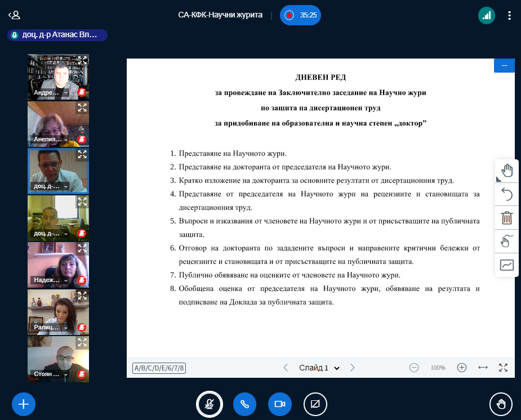Undo the last whiteboard annotation

[x=506, y=194]
